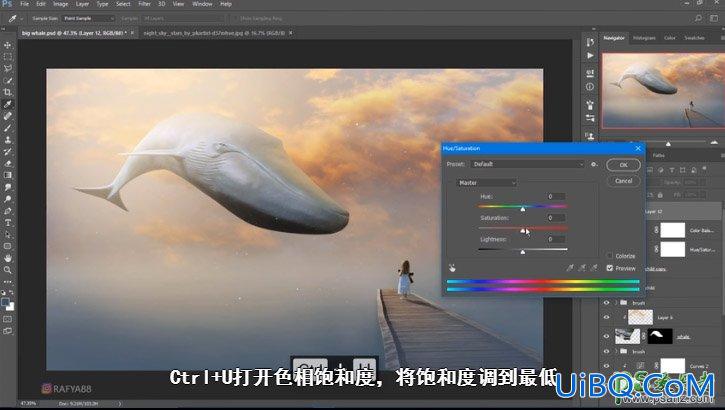This screenshot has height=410, width=725.
Task: Switch to the Histogram tab
Action: point(644,38)
